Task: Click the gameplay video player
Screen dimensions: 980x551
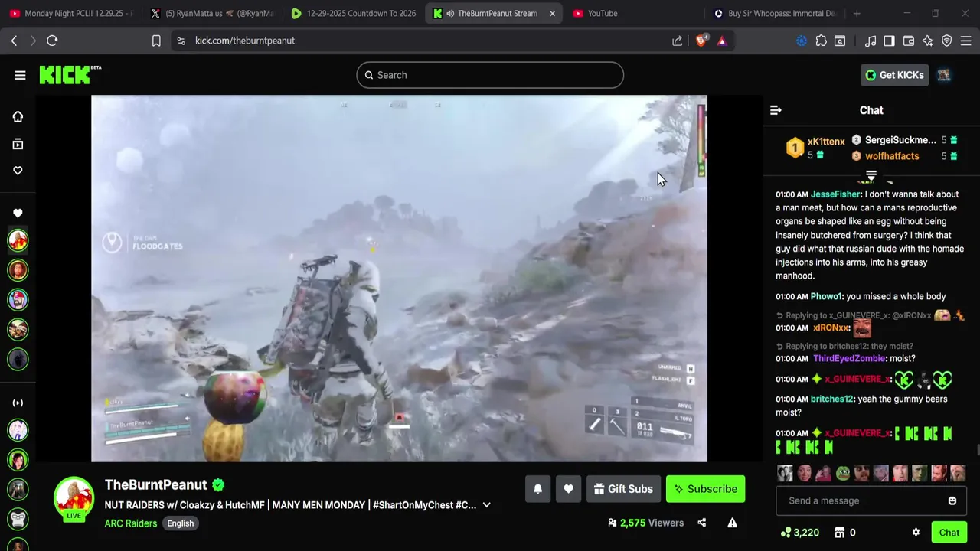Action: tap(399, 279)
